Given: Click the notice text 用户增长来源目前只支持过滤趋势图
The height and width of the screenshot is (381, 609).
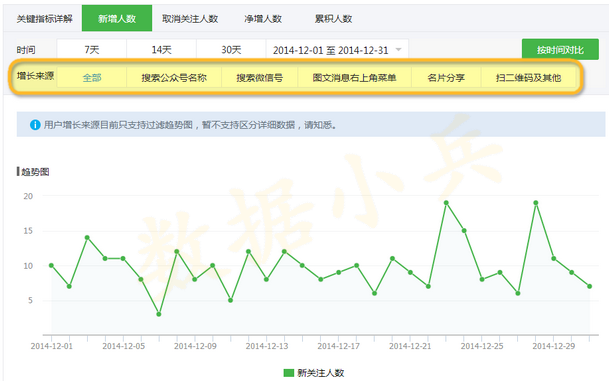Looking at the screenshot, I should pyautogui.click(x=118, y=125).
